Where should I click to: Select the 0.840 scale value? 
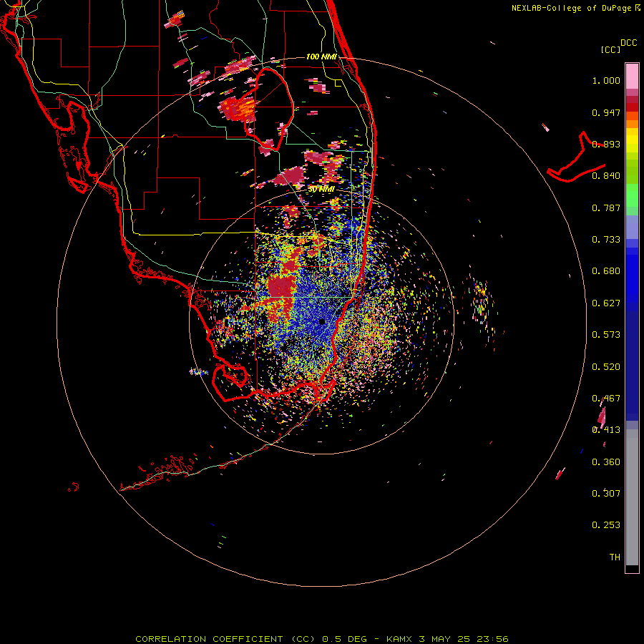606,176
